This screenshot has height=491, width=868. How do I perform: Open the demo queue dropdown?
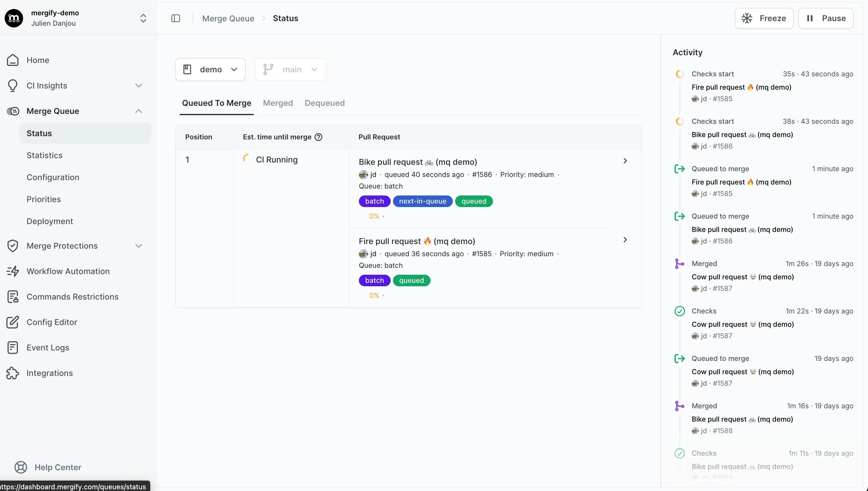tap(210, 69)
